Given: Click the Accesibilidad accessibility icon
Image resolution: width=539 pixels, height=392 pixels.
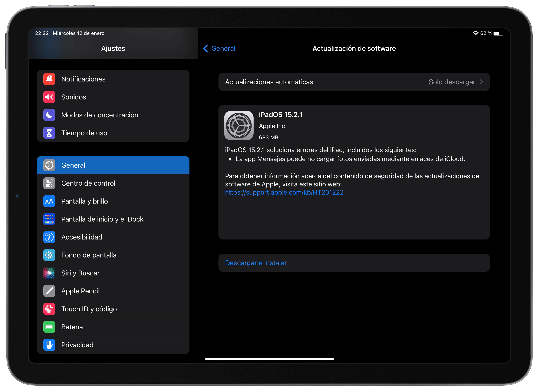Looking at the screenshot, I should (49, 237).
